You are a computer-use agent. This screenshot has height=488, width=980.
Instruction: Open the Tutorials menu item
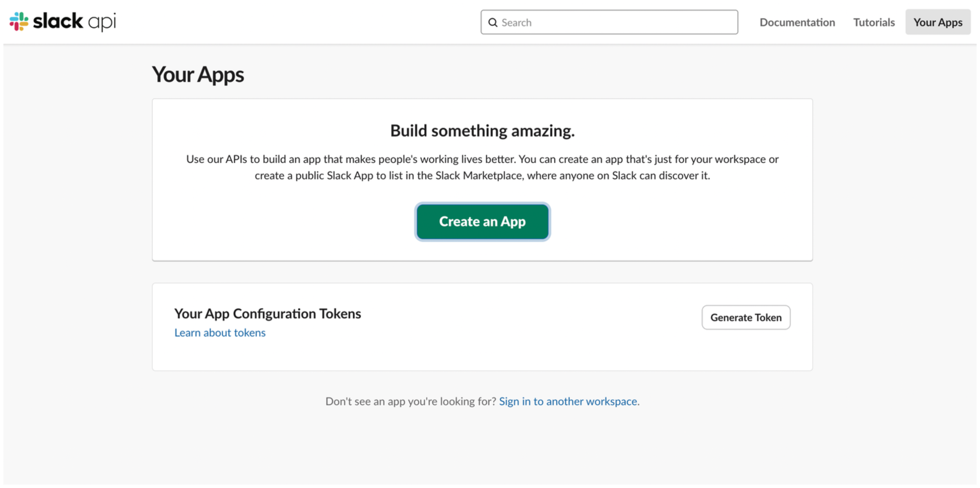pos(873,23)
